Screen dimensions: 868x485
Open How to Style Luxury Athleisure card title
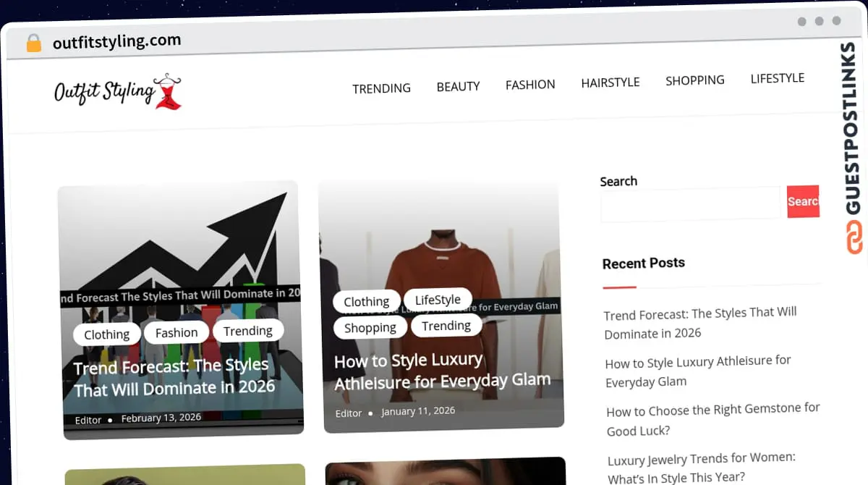[441, 371]
